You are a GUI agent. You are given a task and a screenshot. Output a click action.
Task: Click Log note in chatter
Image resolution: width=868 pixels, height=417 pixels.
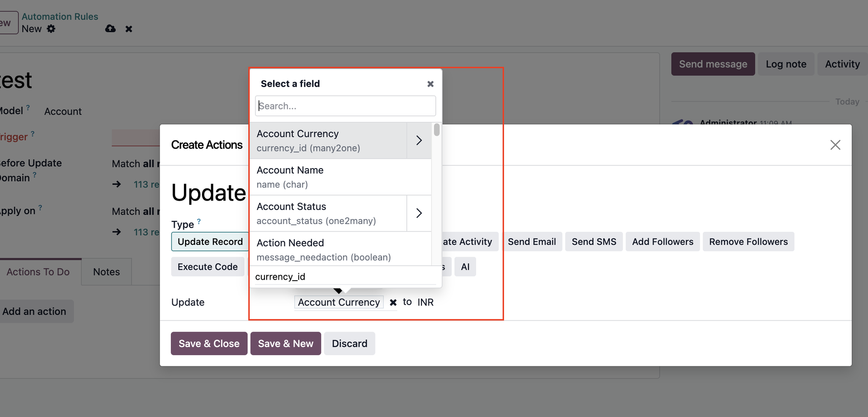click(786, 64)
